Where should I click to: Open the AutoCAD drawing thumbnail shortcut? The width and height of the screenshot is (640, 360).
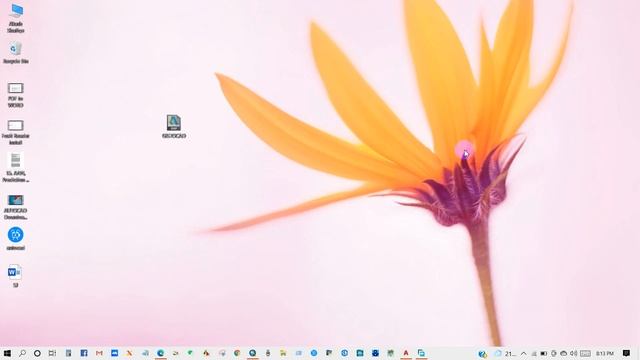tap(16, 207)
